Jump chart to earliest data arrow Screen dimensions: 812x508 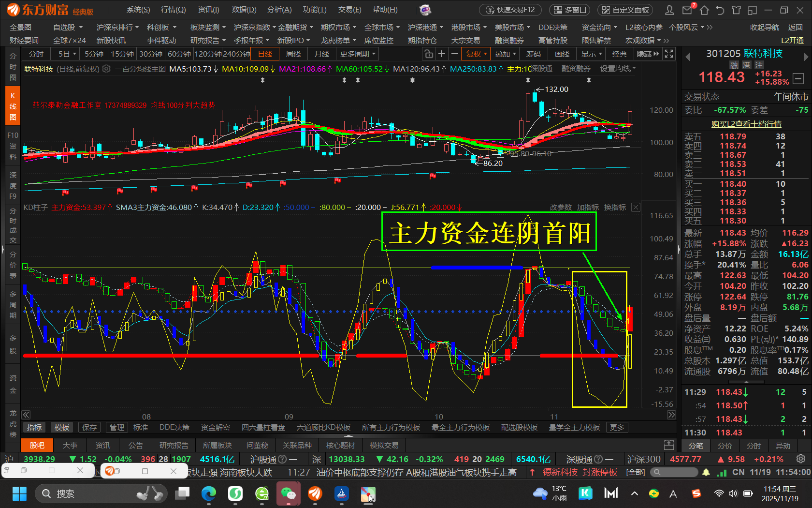(26, 415)
